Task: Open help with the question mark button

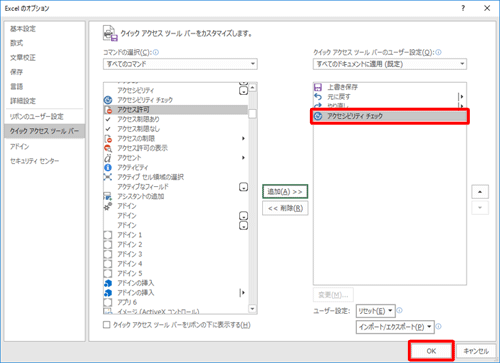Action: click(x=463, y=8)
